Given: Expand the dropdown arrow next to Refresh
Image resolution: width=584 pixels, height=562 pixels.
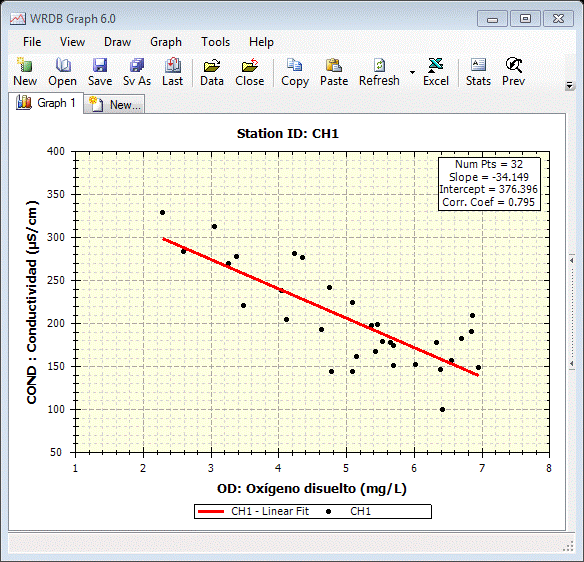Looking at the screenshot, I should pyautogui.click(x=412, y=72).
